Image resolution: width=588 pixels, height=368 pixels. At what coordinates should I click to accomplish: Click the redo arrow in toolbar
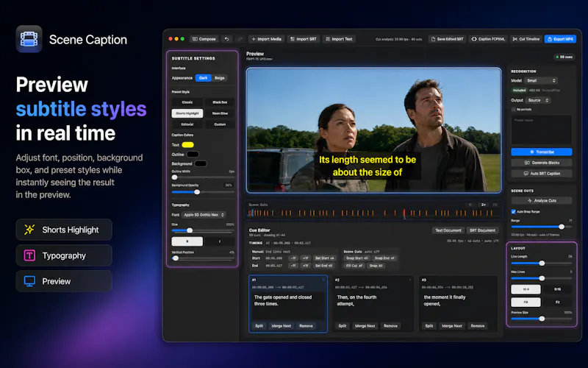click(240, 39)
